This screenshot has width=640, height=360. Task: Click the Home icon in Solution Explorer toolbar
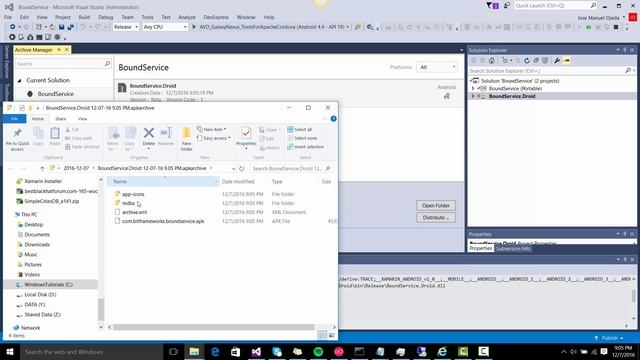point(492,60)
